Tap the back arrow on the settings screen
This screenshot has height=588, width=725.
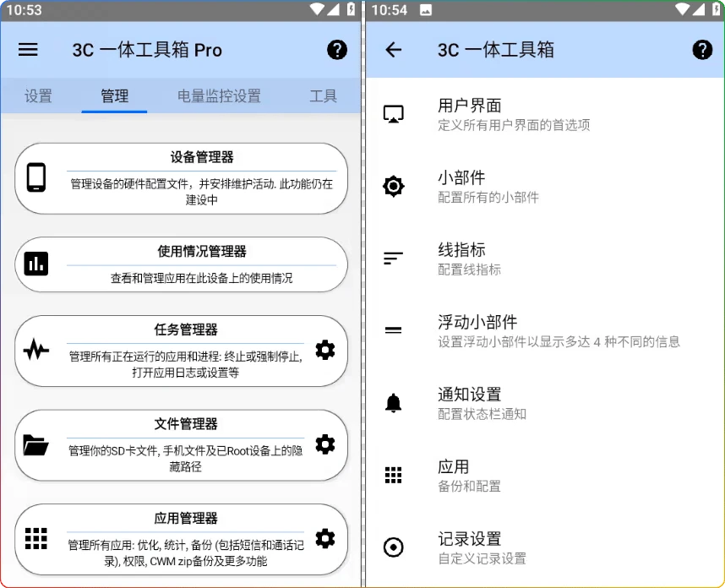392,50
